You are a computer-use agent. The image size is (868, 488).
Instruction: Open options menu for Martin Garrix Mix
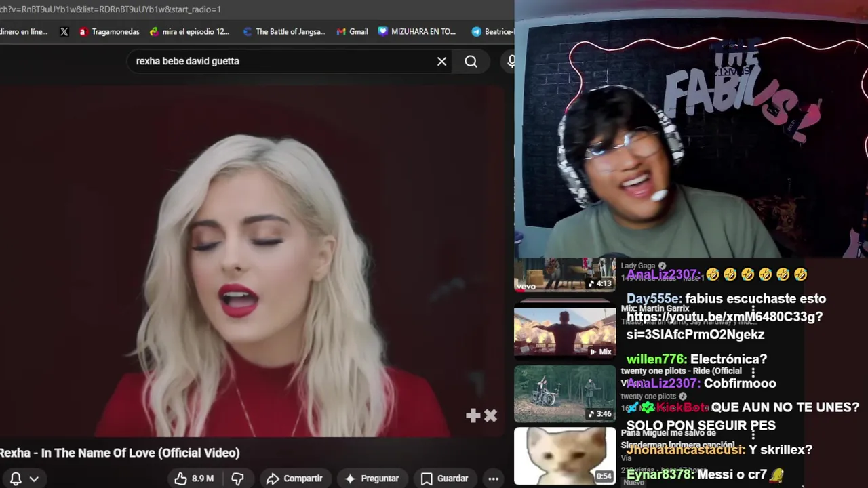(753, 311)
